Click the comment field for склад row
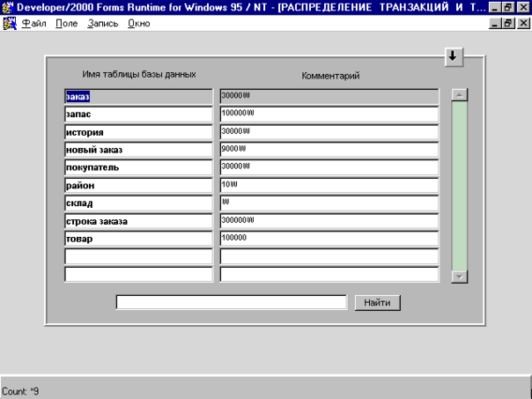532x399 pixels. (329, 203)
